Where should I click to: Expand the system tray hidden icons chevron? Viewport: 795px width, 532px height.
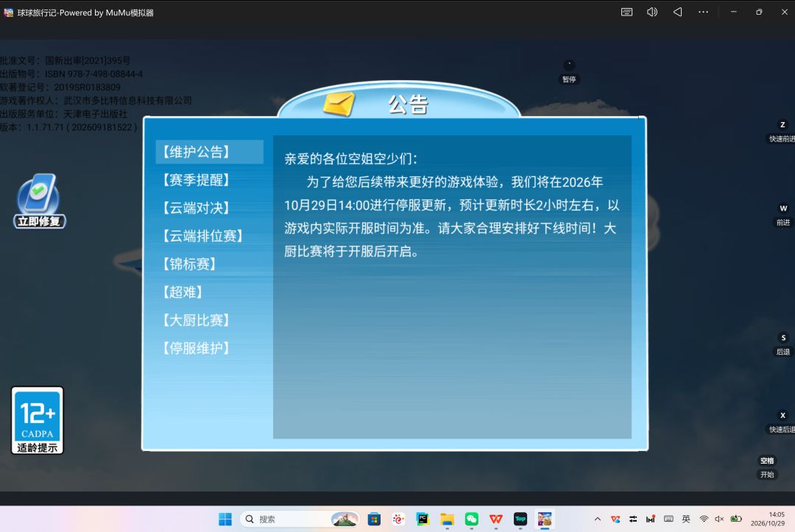(x=598, y=519)
